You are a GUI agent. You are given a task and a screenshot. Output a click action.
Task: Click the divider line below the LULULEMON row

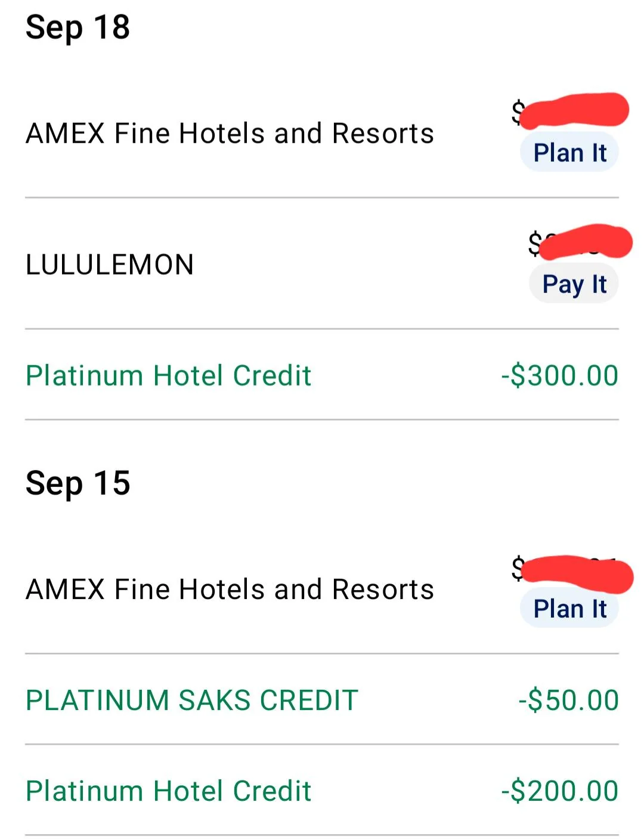[322, 329]
